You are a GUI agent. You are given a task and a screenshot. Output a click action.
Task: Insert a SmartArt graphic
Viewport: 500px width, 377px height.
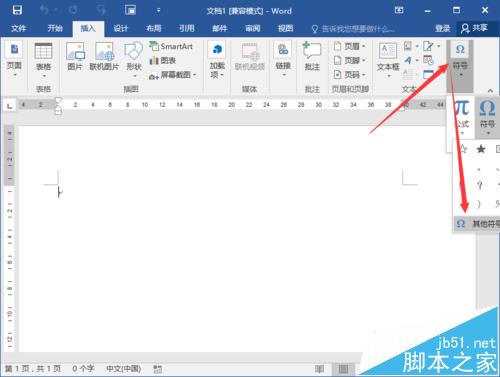171,46
